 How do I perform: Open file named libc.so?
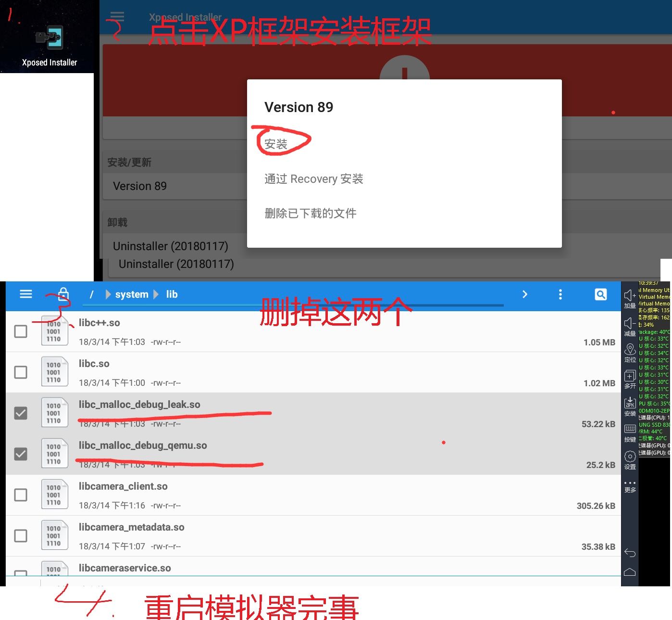coord(94,364)
